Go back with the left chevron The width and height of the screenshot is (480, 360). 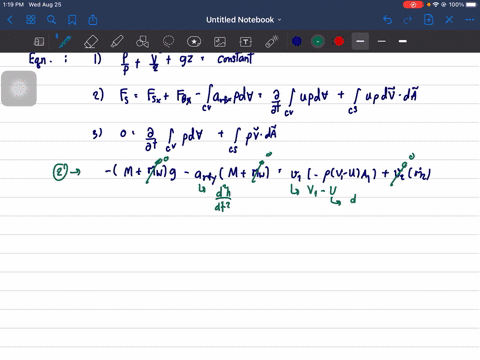click(x=10, y=20)
